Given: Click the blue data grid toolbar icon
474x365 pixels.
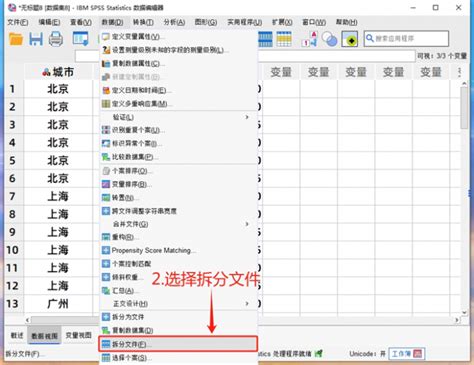Looking at the screenshot, I should (265, 39).
